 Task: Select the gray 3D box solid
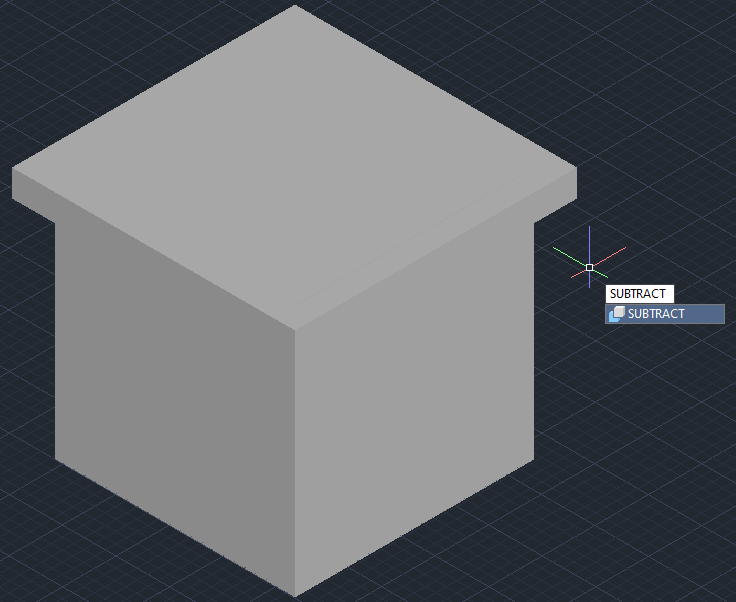tap(294, 300)
